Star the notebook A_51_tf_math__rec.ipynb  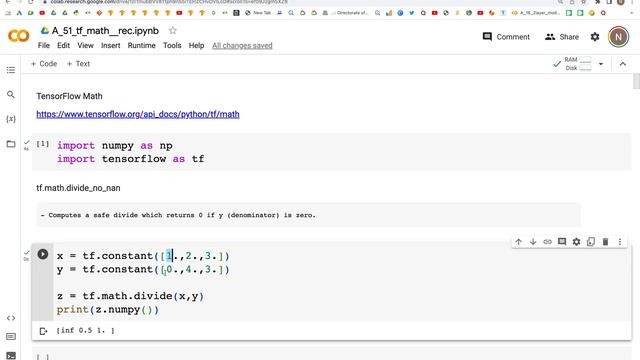(173, 31)
